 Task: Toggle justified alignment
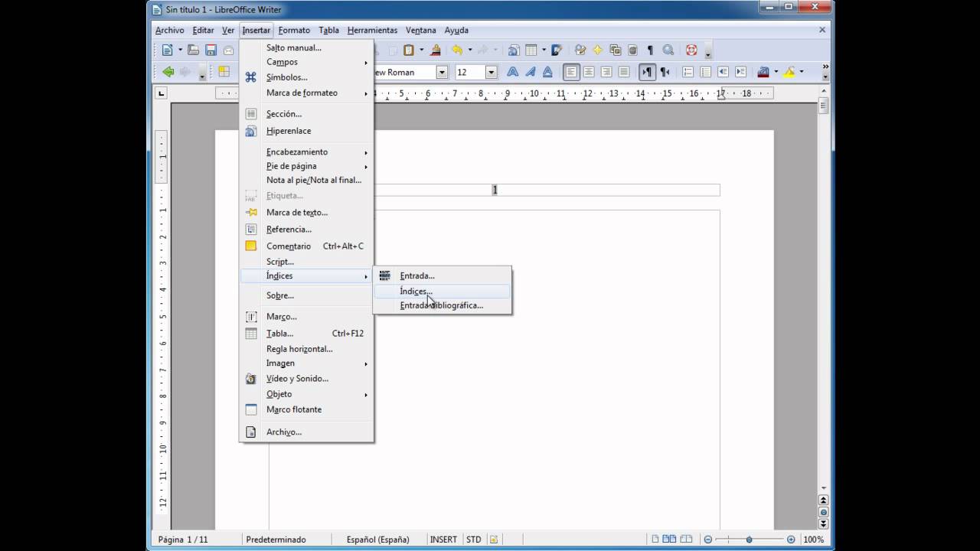tap(624, 72)
